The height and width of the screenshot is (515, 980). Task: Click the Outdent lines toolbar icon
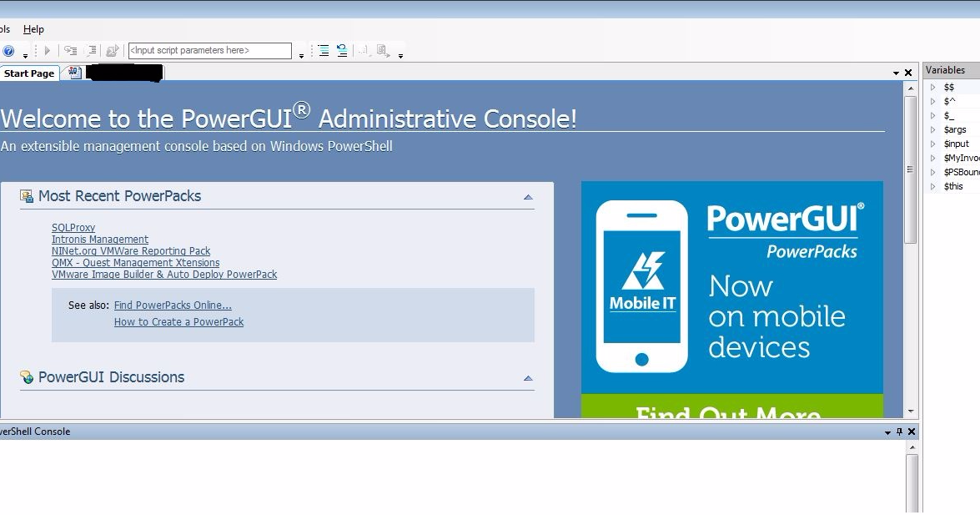pos(342,50)
